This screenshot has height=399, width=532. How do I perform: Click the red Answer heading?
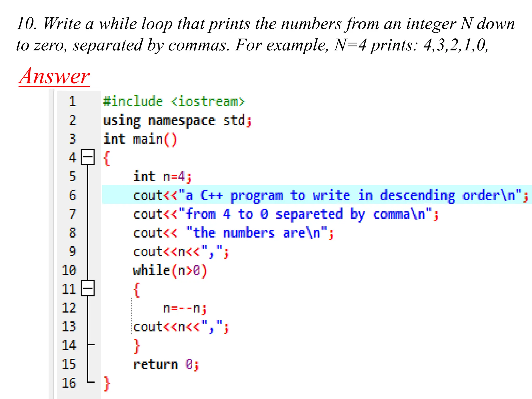coord(54,76)
